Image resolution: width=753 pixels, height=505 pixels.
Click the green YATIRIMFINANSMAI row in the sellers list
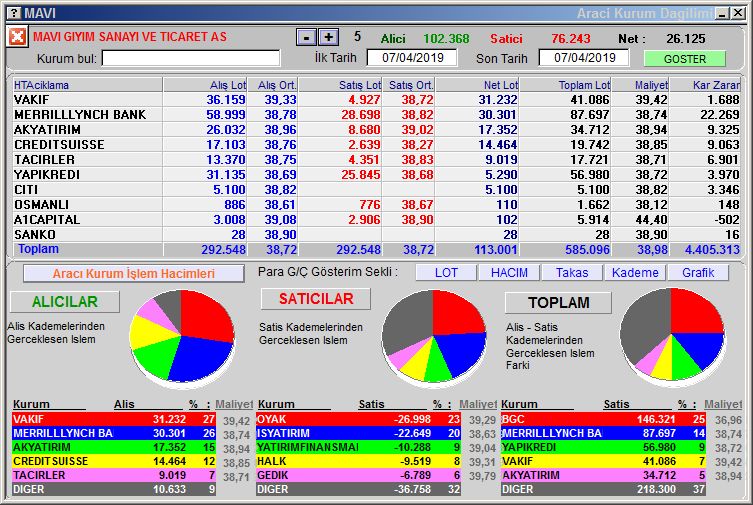pos(358,447)
